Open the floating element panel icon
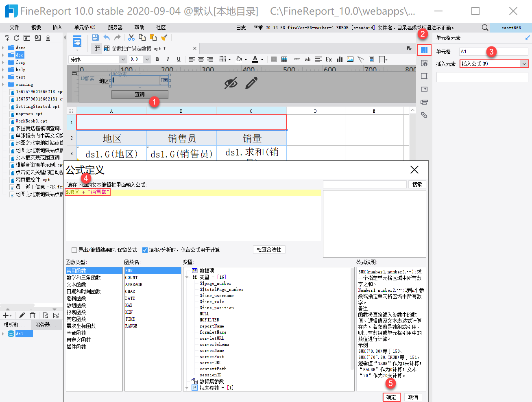 (424, 76)
